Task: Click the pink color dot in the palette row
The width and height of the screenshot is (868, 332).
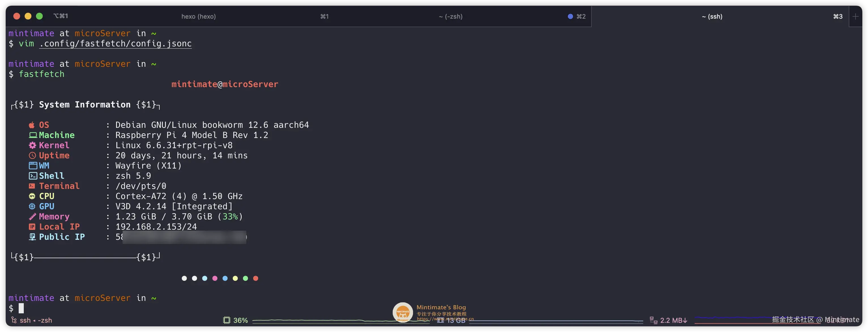Action: 215,279
